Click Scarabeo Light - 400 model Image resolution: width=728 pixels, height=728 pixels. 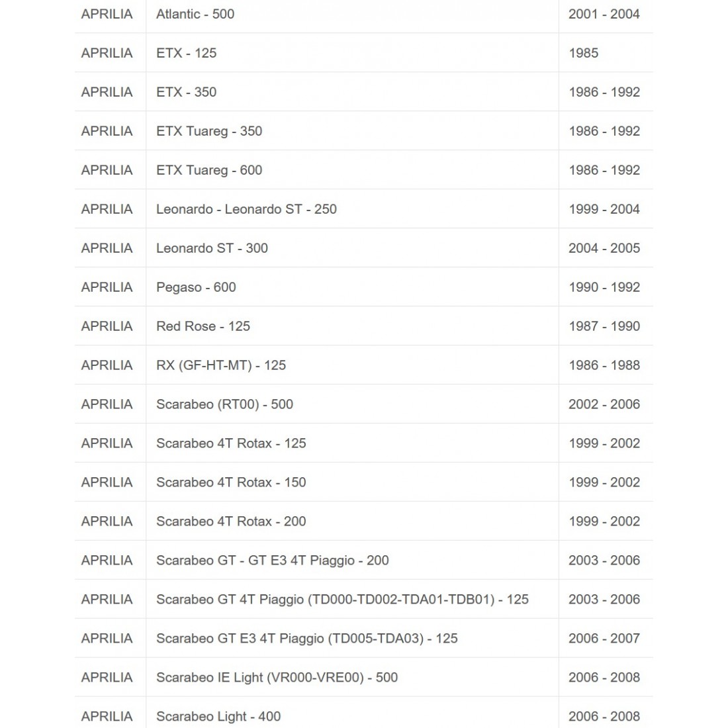(x=218, y=717)
